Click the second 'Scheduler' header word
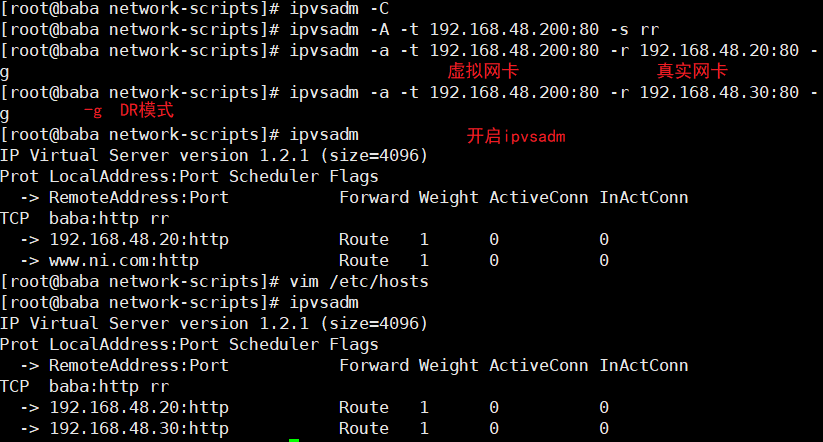The image size is (823, 442). 273,344
